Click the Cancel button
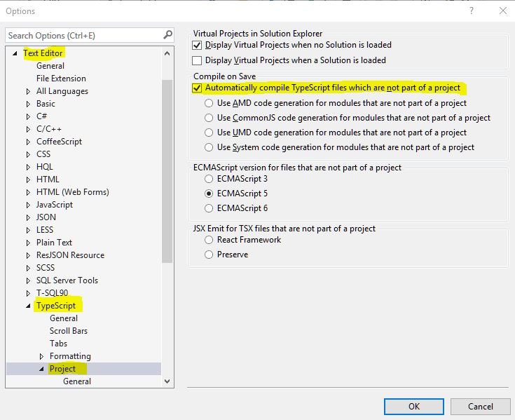 (x=480, y=407)
